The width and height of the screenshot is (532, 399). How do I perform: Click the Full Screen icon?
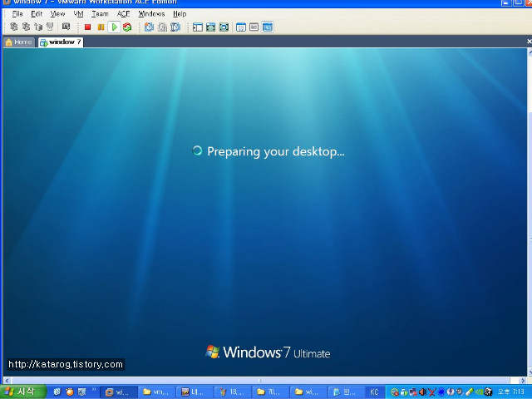(x=210, y=27)
